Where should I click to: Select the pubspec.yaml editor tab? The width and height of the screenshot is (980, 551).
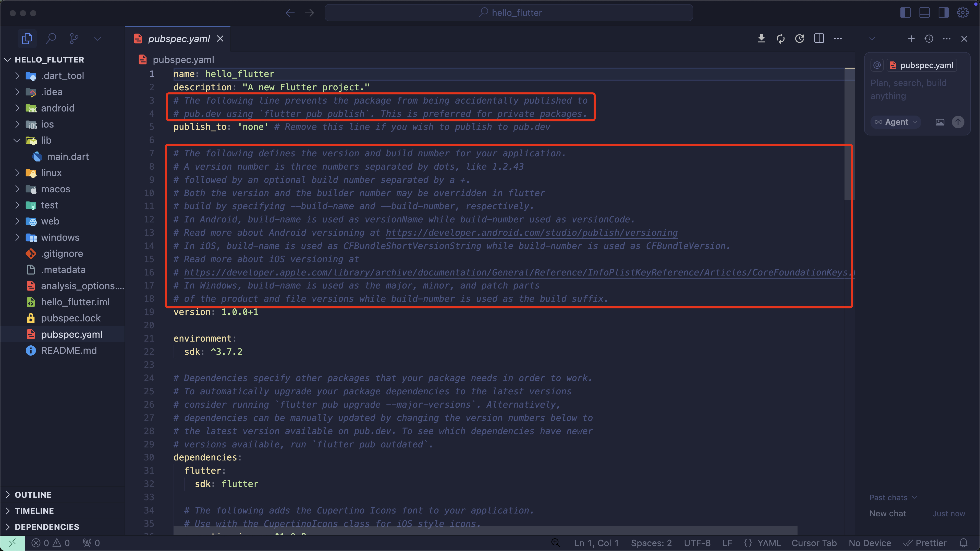178,39
